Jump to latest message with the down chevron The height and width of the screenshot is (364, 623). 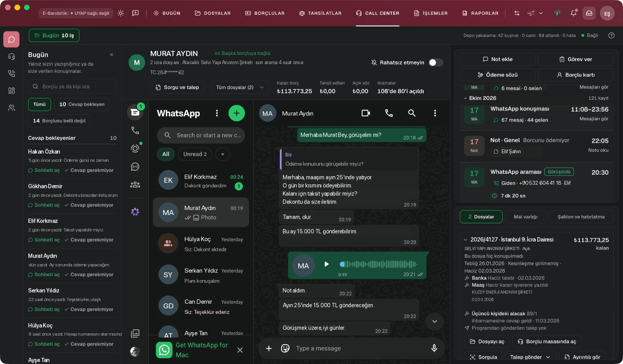(x=435, y=322)
